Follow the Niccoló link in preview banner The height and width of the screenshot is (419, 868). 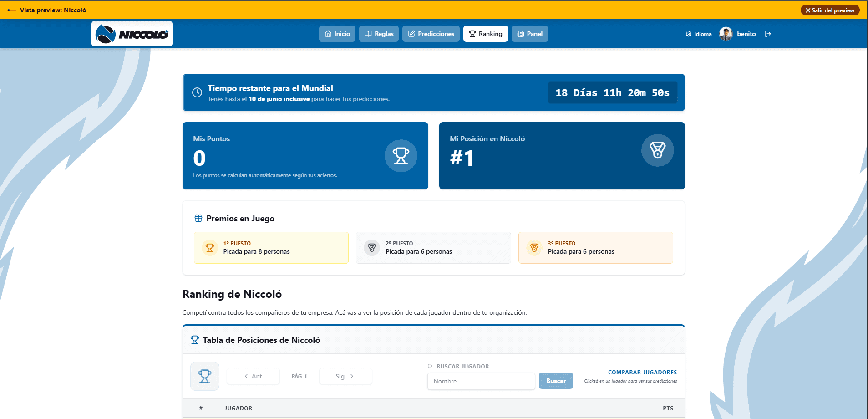75,10
